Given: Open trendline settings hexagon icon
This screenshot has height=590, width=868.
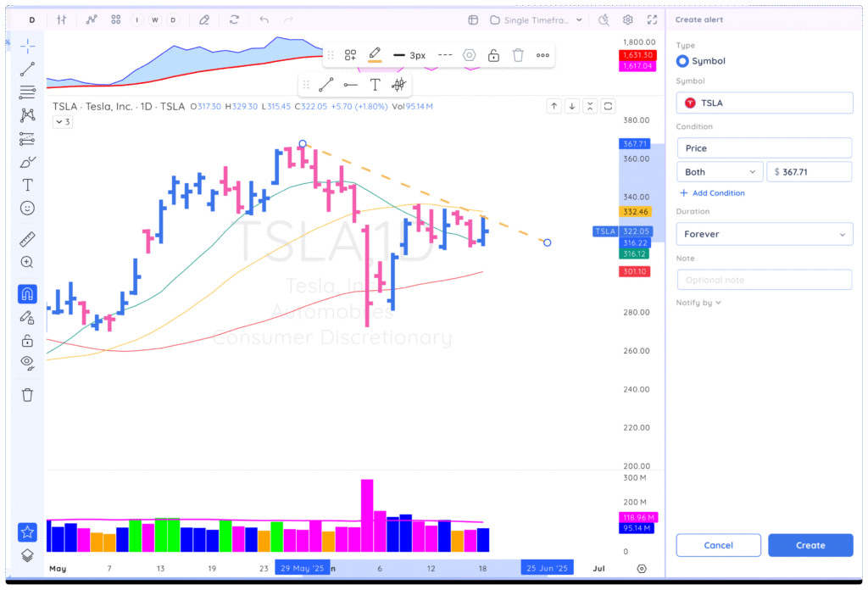Looking at the screenshot, I should (x=470, y=55).
